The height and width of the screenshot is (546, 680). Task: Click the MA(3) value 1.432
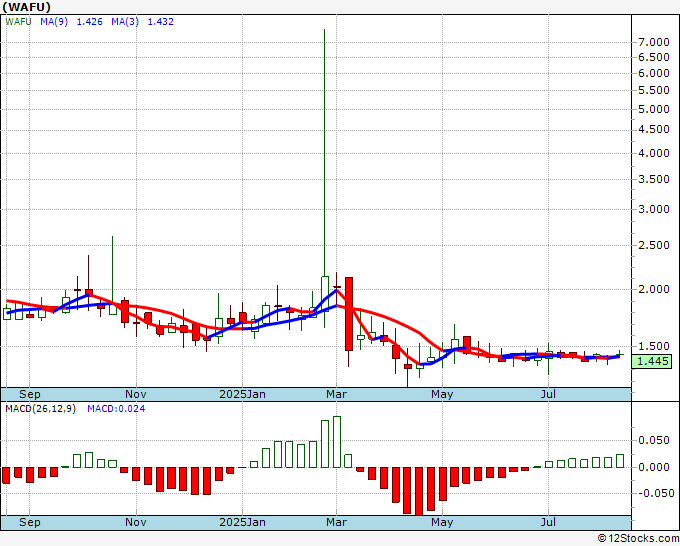coord(160,22)
